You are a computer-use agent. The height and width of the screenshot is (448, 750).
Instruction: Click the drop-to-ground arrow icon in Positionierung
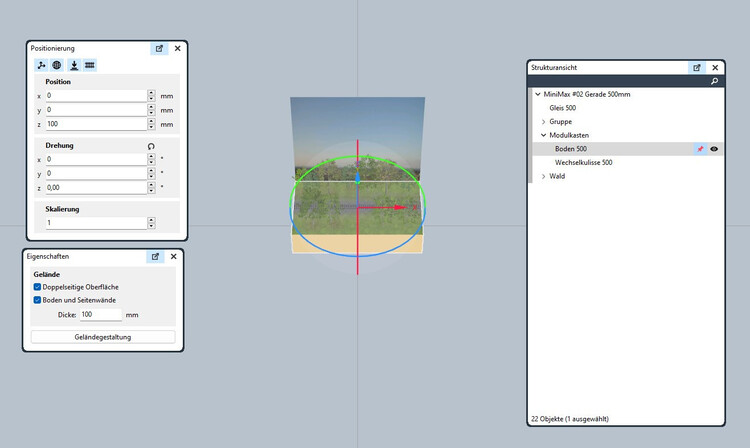click(73, 65)
